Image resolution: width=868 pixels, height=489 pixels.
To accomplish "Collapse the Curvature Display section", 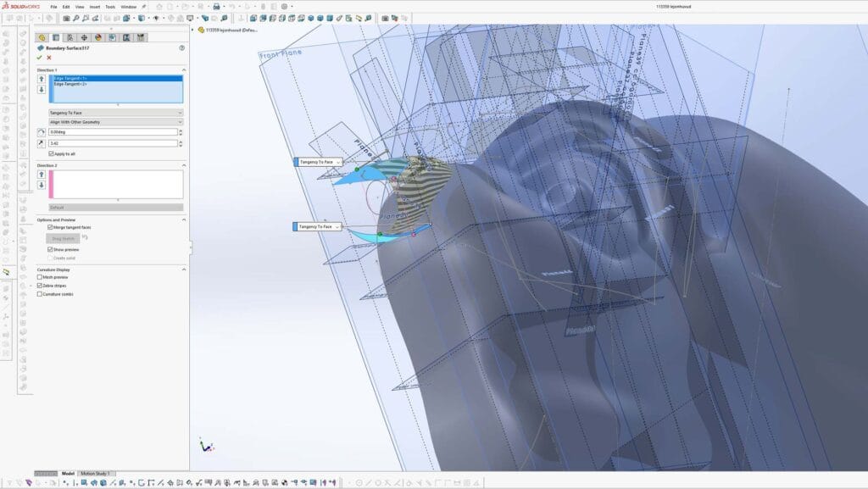I will pos(184,270).
